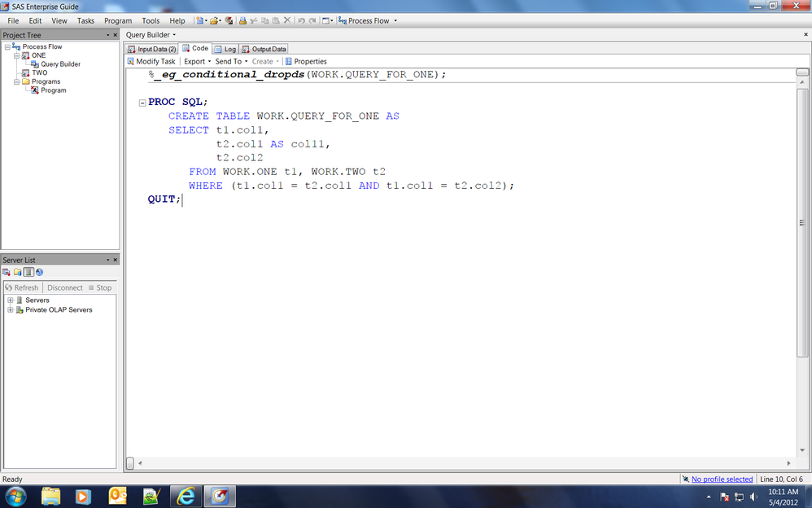Click the Properties button
Viewport: 812px width, 508px height.
tap(306, 61)
